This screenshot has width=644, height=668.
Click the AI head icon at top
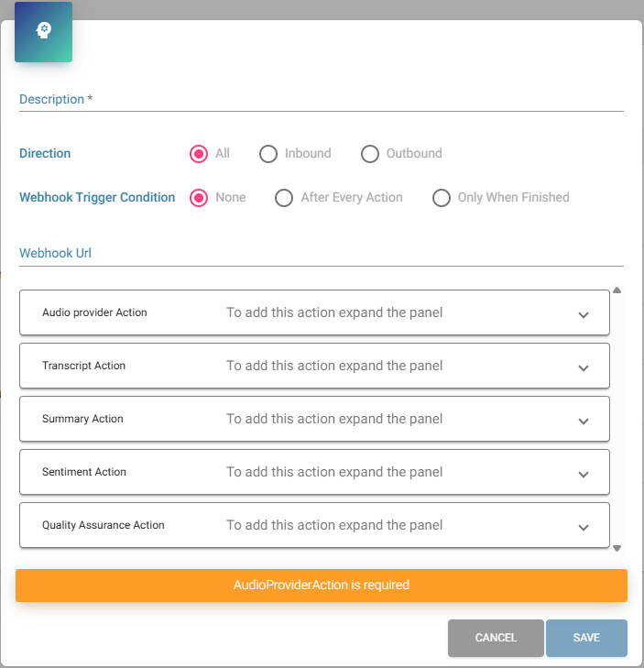[x=43, y=32]
